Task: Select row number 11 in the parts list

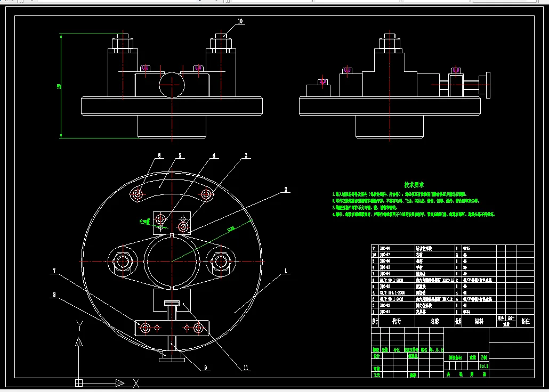Action: click(374, 248)
